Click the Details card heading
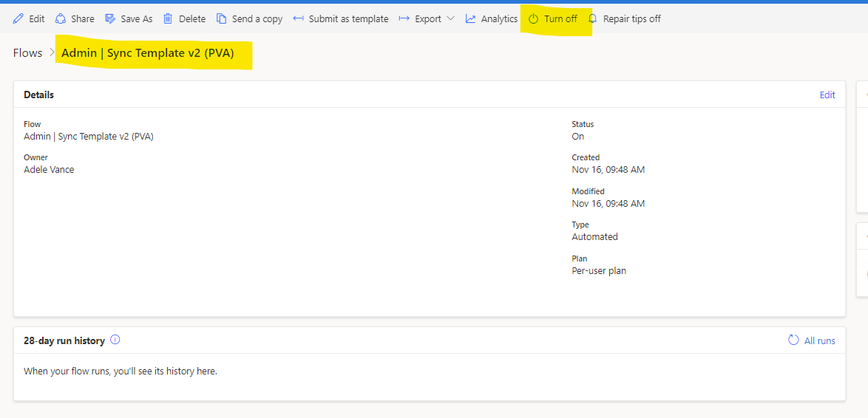Viewport: 868px width, 418px height. [x=38, y=95]
